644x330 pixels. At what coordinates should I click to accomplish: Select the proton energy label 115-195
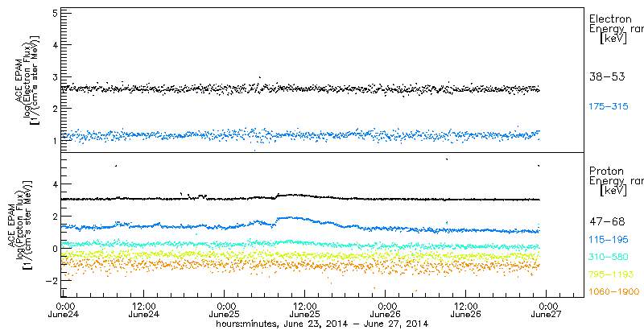click(x=609, y=239)
